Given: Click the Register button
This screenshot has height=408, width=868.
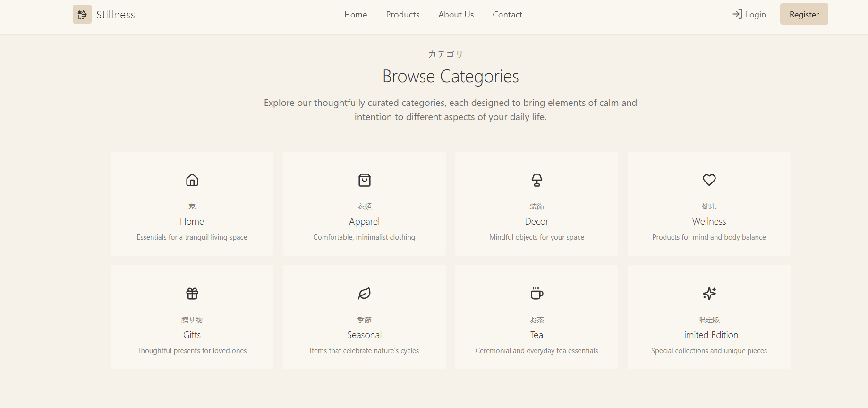Looking at the screenshot, I should point(804,14).
